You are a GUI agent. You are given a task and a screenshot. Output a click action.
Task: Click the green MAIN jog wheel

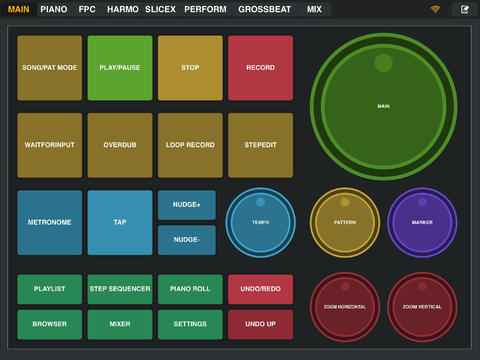pos(384,106)
